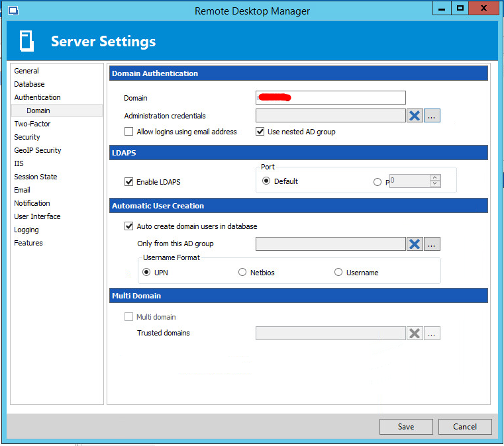Screen dimensions: 504x446
Task: Uncheck Use nested AD group
Action: coord(260,132)
